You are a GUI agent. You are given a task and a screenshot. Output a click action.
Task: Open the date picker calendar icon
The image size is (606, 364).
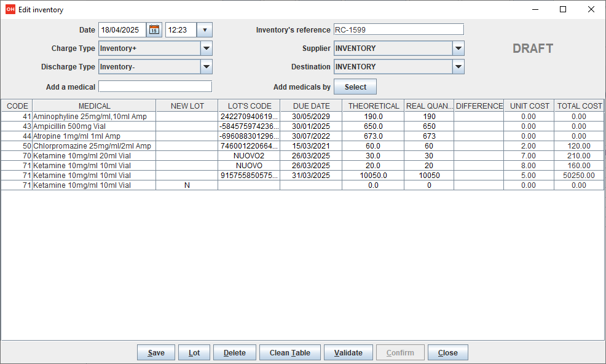[x=154, y=29]
